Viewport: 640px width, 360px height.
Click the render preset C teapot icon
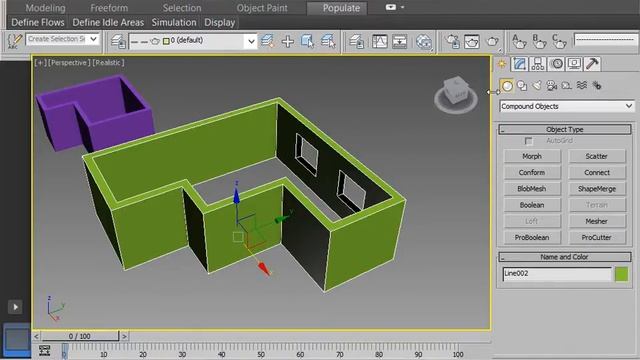click(x=559, y=41)
